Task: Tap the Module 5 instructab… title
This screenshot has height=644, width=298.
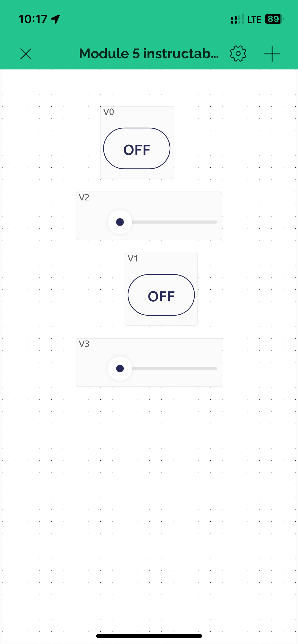Action: (149, 54)
